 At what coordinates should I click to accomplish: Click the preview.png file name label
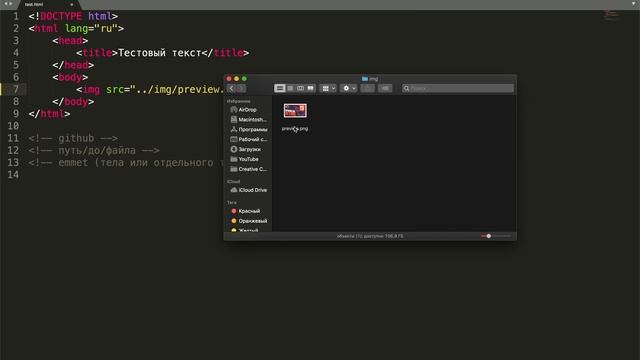click(295, 129)
